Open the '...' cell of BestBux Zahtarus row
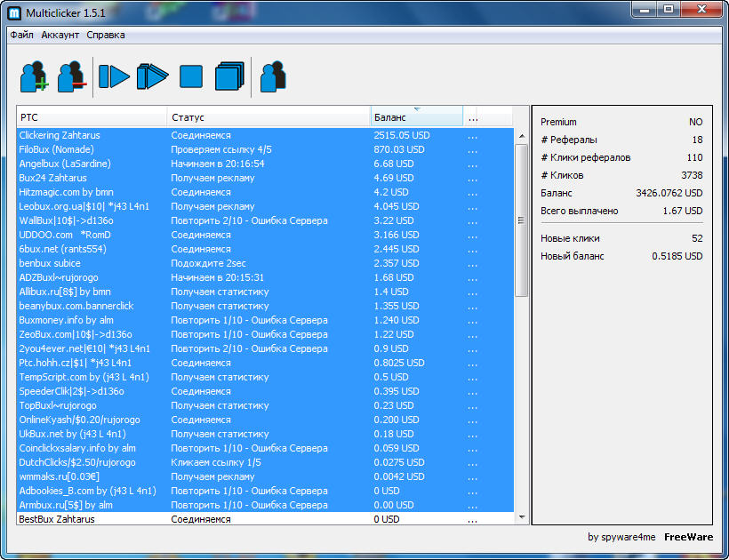This screenshot has height=560, width=729. [x=472, y=519]
